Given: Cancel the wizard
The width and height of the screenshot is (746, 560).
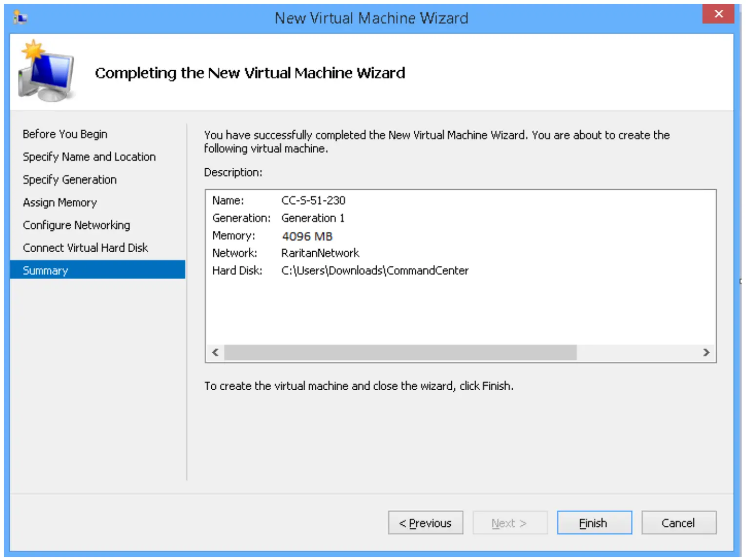Looking at the screenshot, I should pos(678,523).
